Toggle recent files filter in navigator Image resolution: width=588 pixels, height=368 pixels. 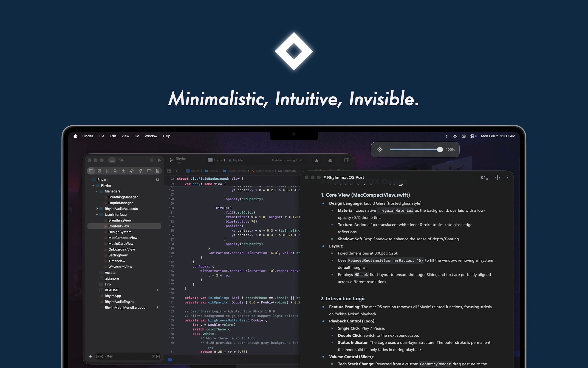pyautogui.click(x=153, y=356)
